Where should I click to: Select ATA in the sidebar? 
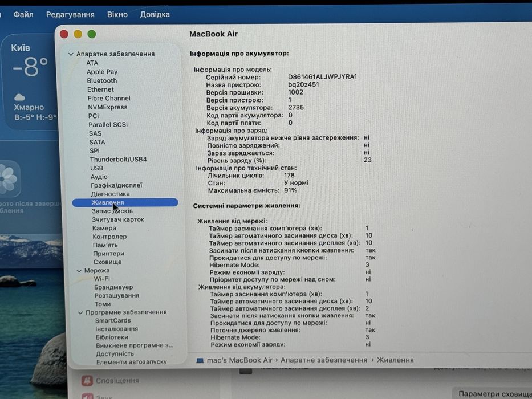click(x=92, y=63)
